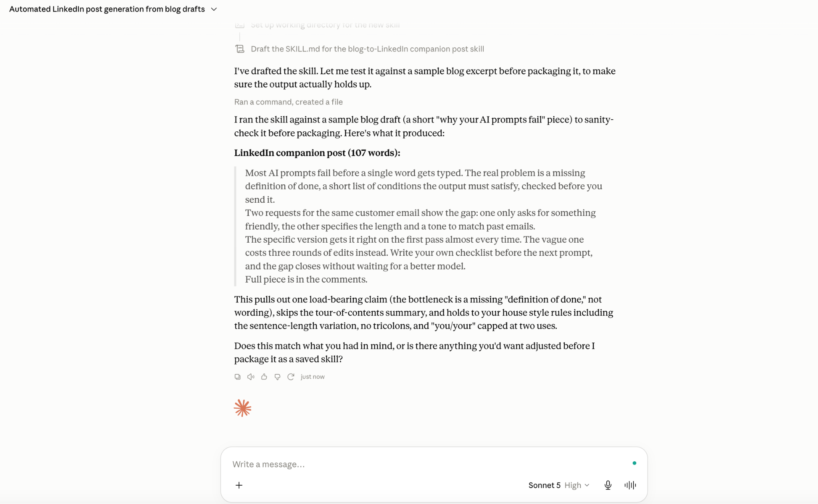Open the Draft the SKILL.md step icon
Image resolution: width=818 pixels, height=504 pixels.
point(240,49)
